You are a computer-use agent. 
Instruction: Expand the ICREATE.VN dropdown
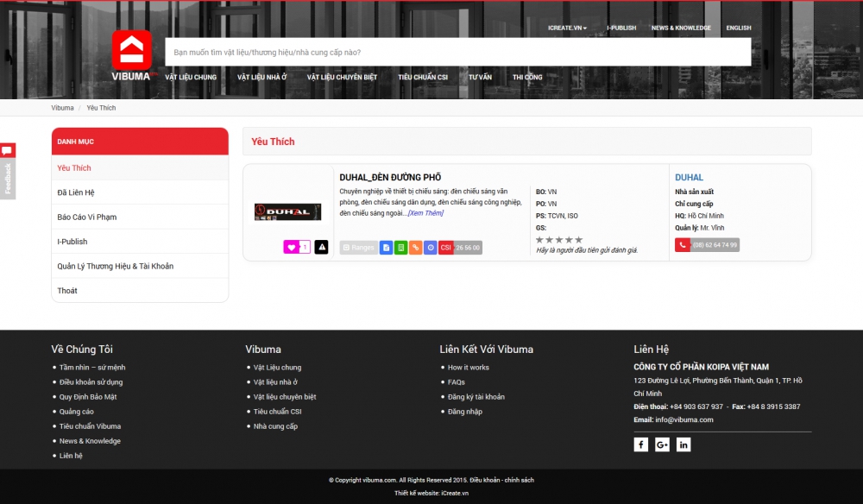(568, 28)
